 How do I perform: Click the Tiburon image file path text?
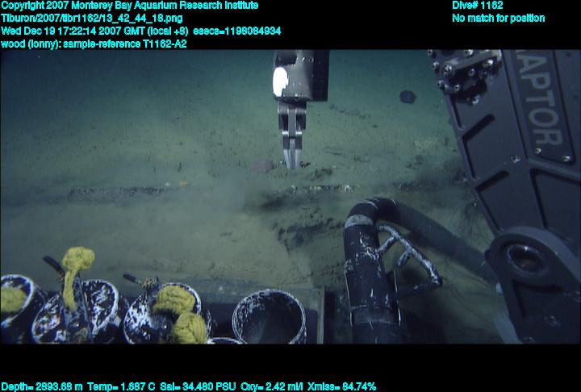[91, 19]
